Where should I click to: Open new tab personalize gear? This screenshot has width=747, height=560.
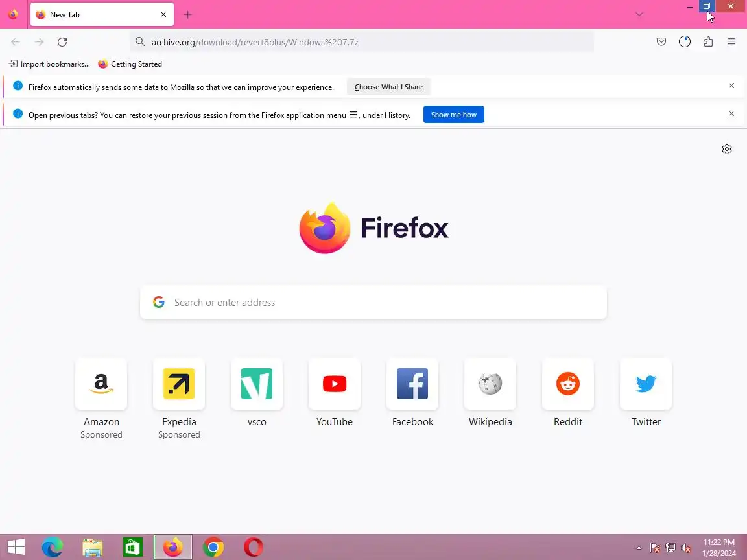tap(726, 149)
